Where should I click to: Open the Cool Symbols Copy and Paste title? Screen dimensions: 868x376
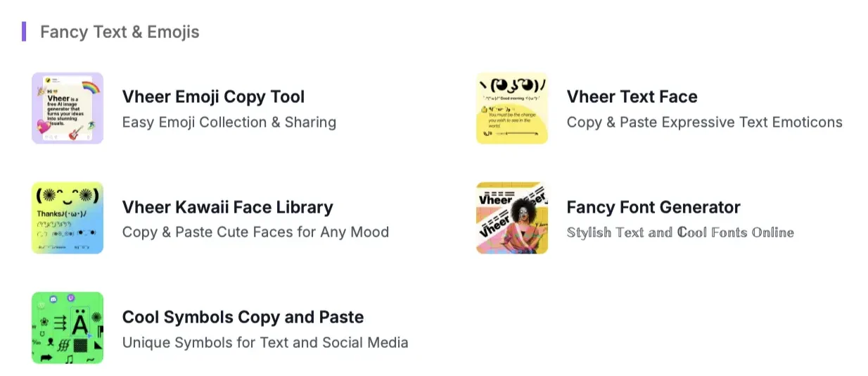(243, 317)
